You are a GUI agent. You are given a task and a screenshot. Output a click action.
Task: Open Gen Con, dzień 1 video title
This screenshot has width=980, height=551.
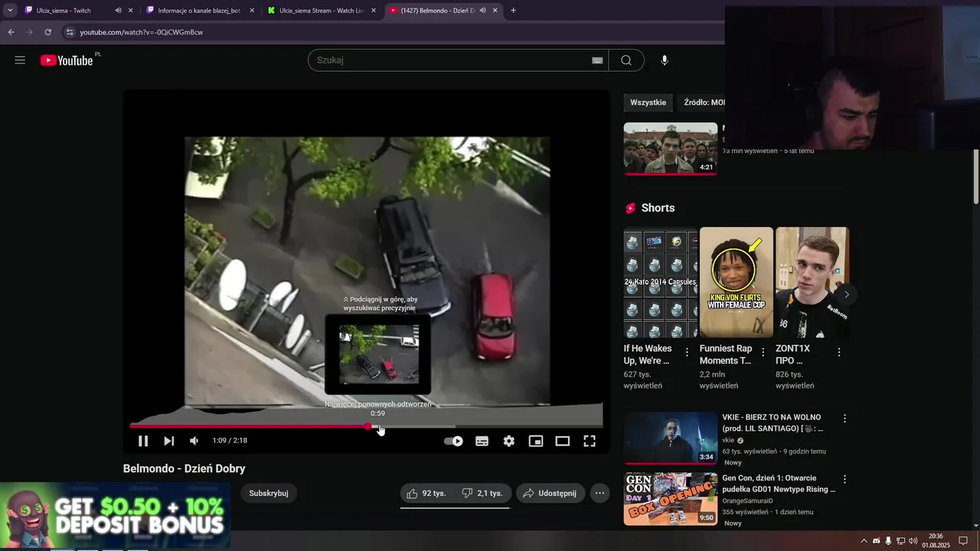click(x=779, y=484)
